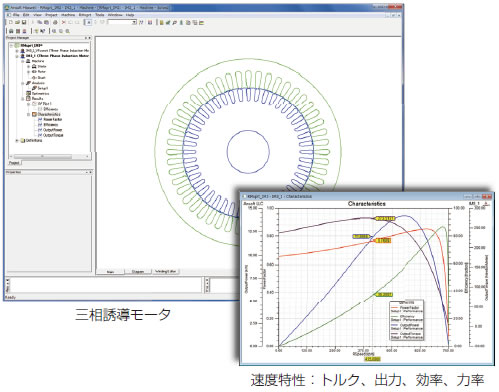Collapse the Characteristics tree node
This screenshot has height=392, width=499.
pyautogui.click(x=28, y=114)
